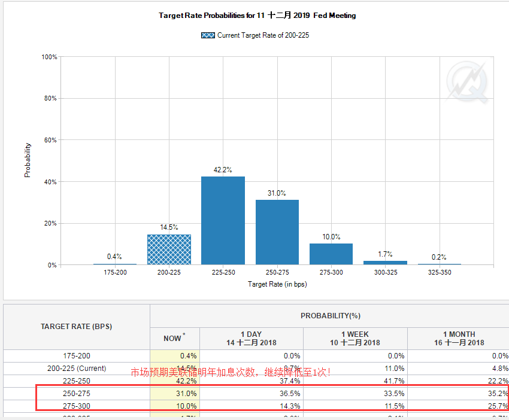Click the 250-275 row label in table
Viewport: 509px width, 420px height.
click(x=77, y=394)
